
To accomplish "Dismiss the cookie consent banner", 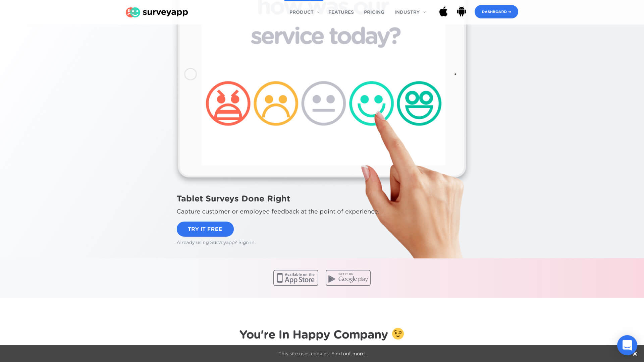I will click(635, 354).
